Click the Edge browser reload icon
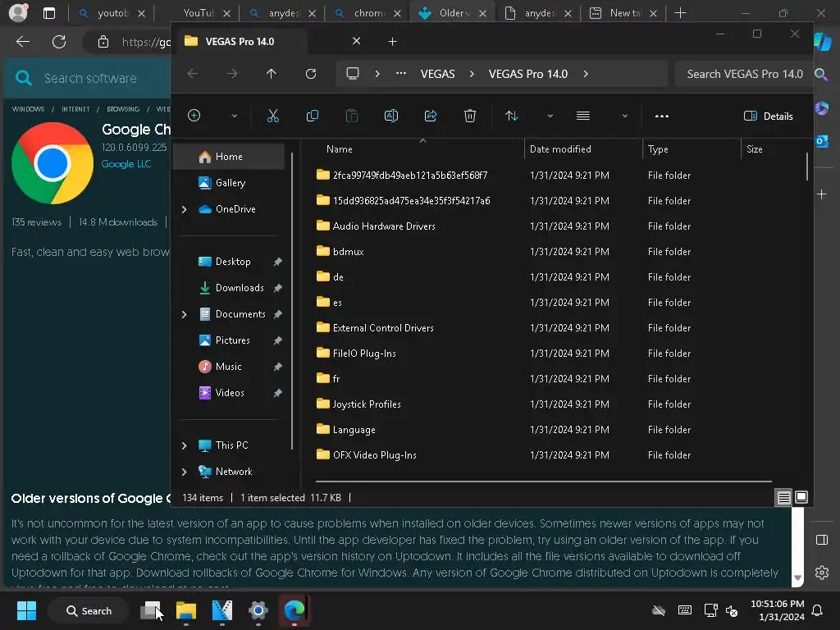 tap(59, 42)
